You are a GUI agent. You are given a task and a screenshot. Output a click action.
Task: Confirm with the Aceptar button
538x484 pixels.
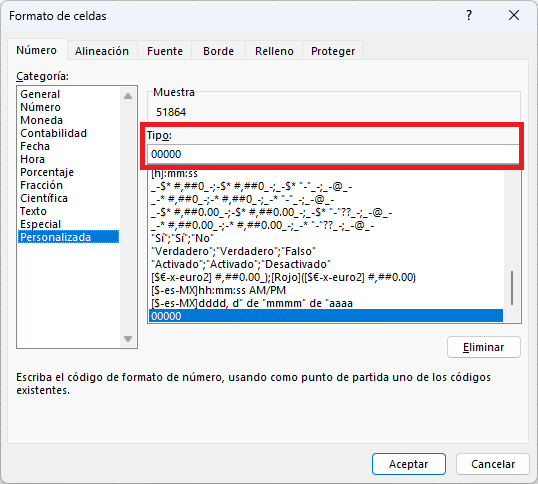(409, 464)
